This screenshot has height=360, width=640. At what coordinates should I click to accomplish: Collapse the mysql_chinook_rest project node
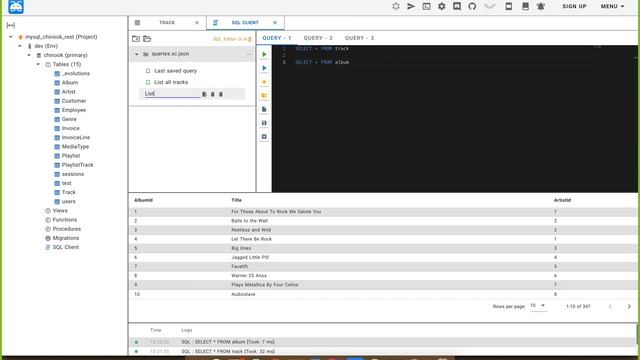[11, 37]
